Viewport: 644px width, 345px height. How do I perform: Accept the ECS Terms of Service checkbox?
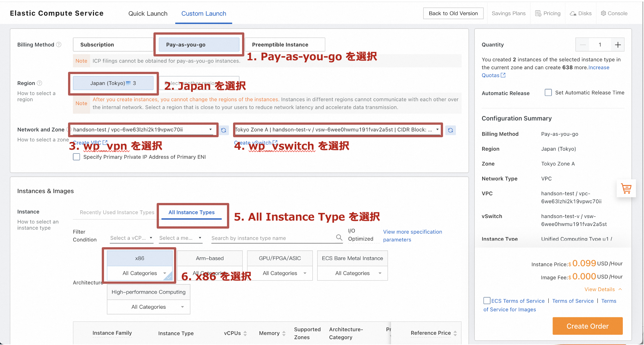coord(487,301)
